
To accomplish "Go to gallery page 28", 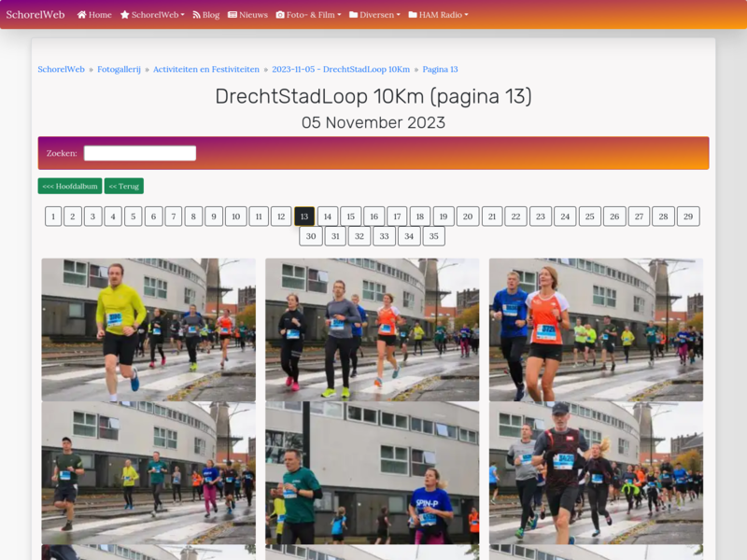I will coord(663,217).
